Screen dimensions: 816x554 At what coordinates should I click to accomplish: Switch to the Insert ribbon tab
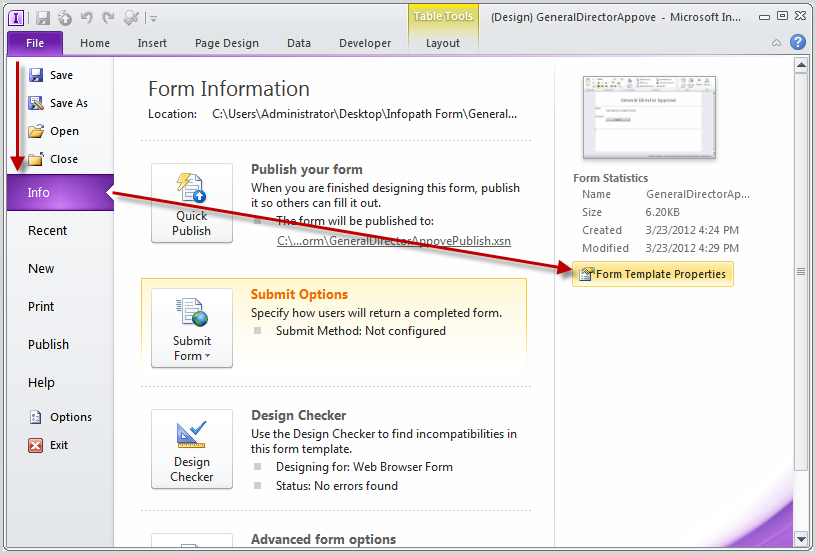[152, 43]
